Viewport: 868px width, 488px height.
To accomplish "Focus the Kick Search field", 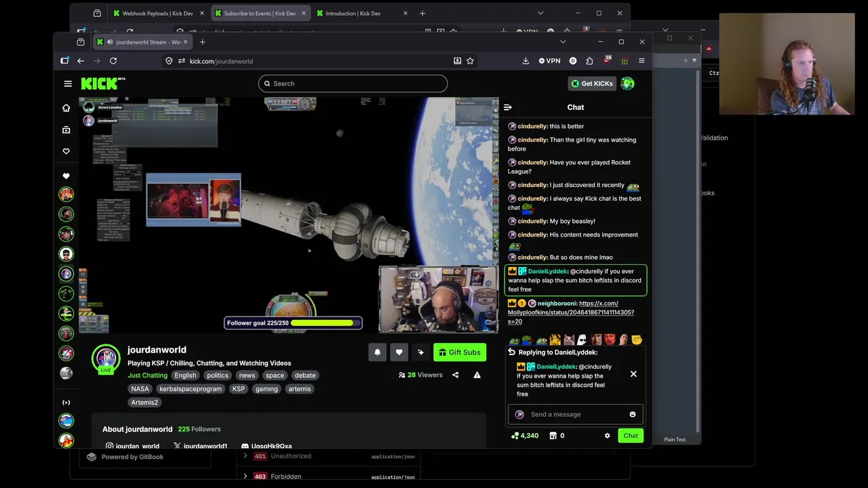I will 353,83.
